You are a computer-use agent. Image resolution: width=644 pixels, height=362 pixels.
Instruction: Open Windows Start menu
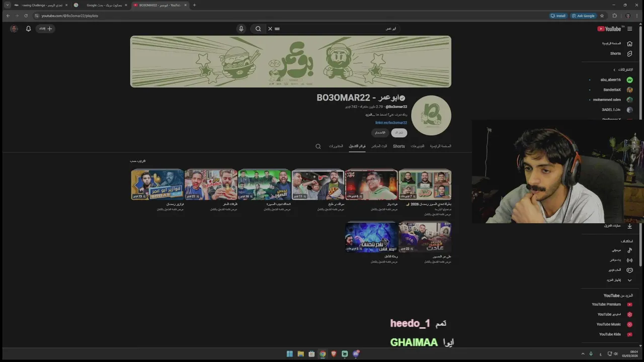coord(290,354)
